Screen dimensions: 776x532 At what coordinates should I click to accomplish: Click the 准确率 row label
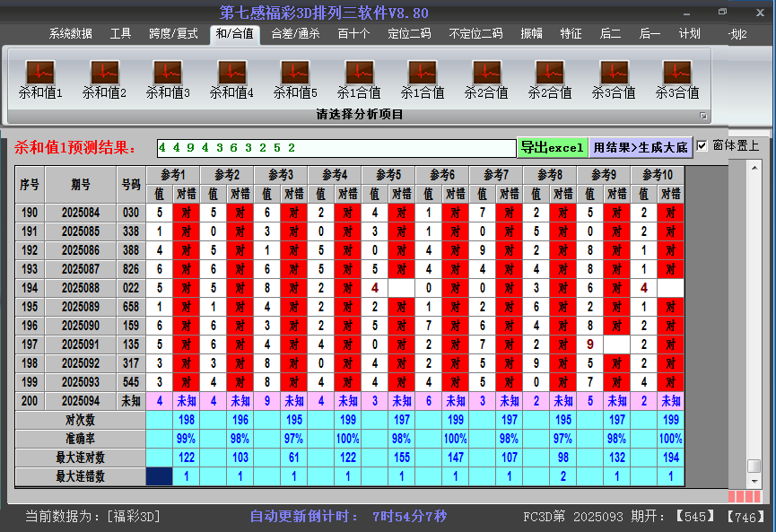pos(80,439)
